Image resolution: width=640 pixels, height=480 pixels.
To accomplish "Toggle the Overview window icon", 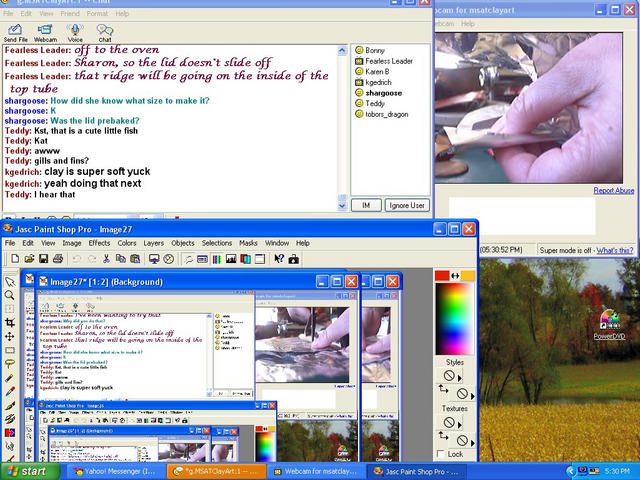I will coord(260,259).
